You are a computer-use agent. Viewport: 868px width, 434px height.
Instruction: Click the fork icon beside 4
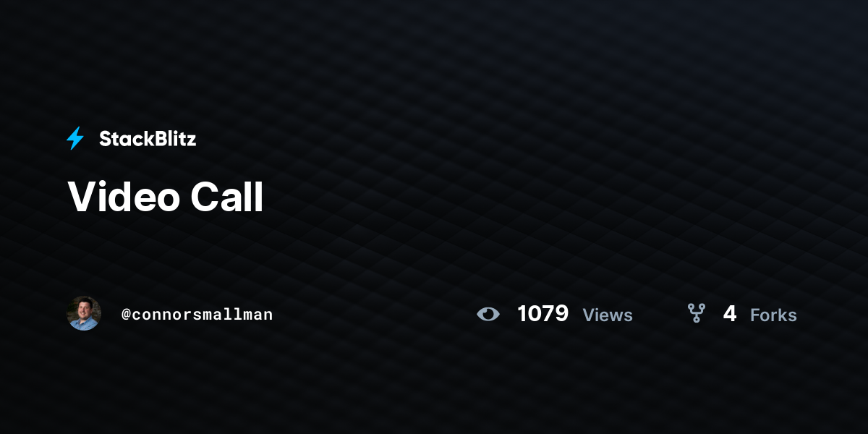coord(696,313)
